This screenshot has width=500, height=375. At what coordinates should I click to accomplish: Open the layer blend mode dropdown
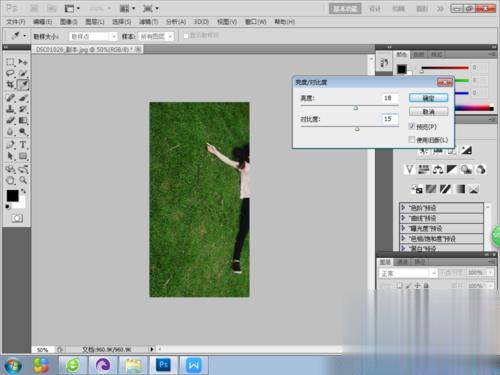click(x=408, y=273)
